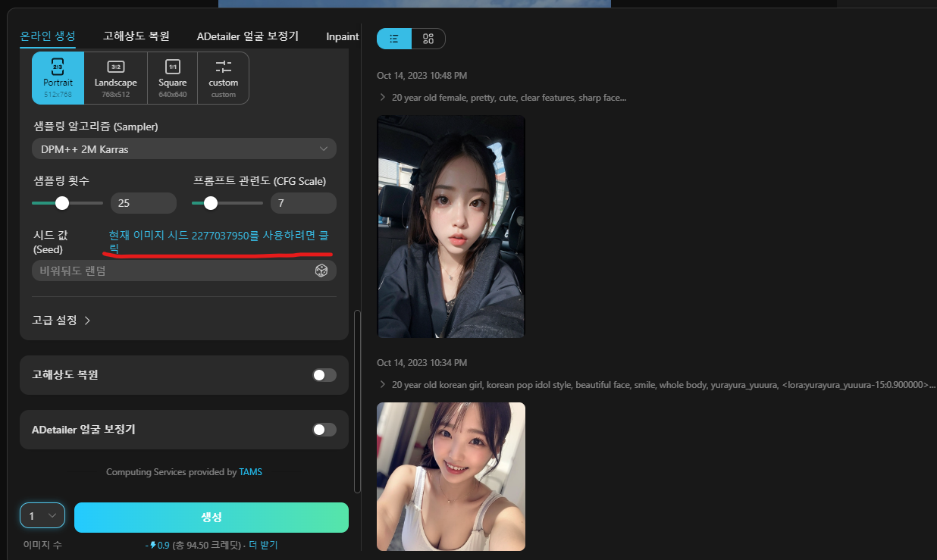Screen dimensions: 937x560
Task: Pick the Square 640x640 preset
Action: (172, 77)
